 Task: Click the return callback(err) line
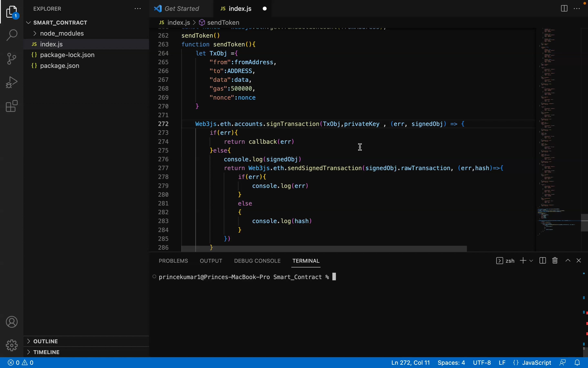click(259, 142)
